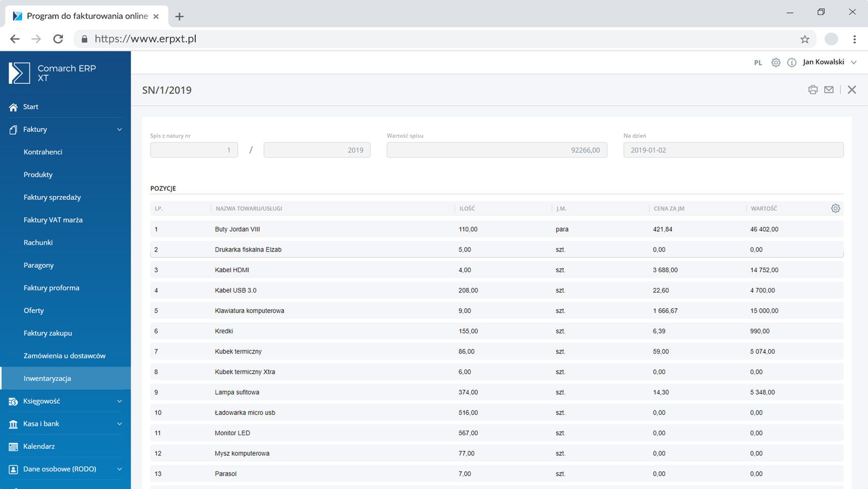Bookmark page with star icon

pos(805,39)
